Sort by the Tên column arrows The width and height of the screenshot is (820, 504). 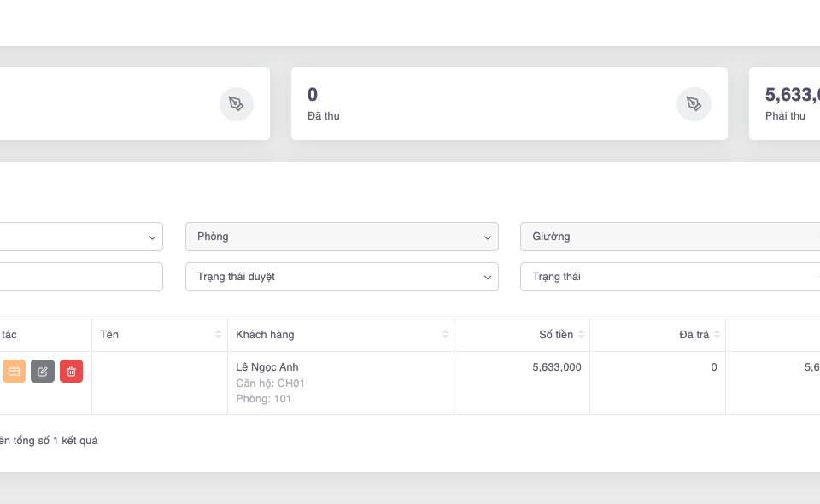[219, 335]
